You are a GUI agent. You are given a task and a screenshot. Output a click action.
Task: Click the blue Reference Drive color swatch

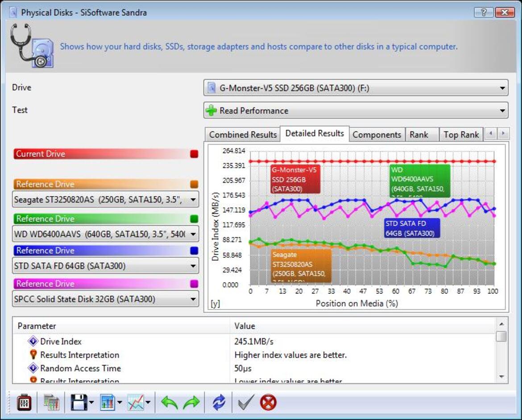194,251
